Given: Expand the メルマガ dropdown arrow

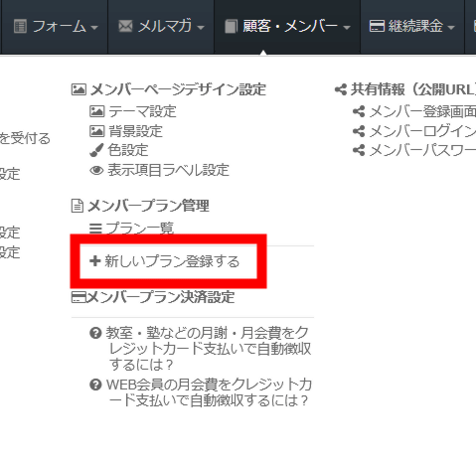Looking at the screenshot, I should click(201, 28).
